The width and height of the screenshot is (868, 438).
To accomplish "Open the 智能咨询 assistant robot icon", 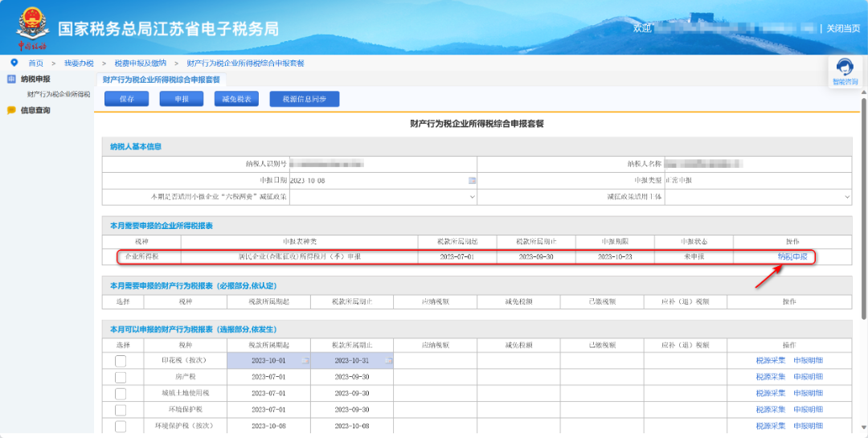I will click(845, 67).
